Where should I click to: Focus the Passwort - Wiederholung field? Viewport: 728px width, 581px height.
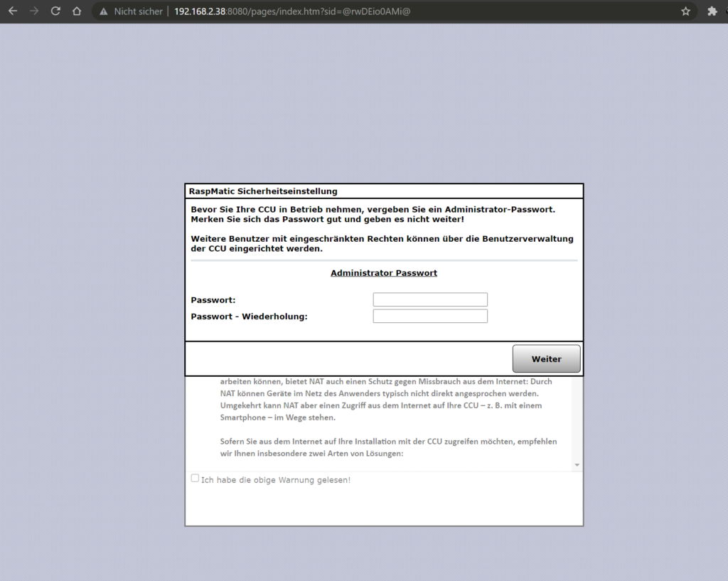click(x=430, y=316)
